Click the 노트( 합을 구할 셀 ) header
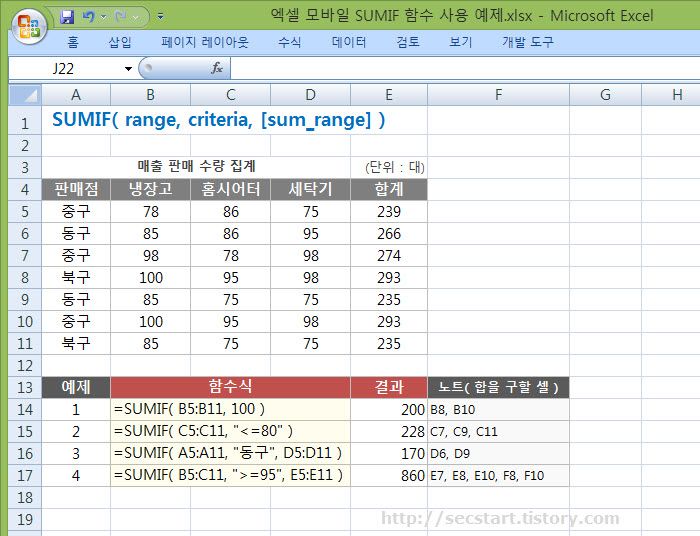700x536 pixels. pyautogui.click(x=498, y=387)
